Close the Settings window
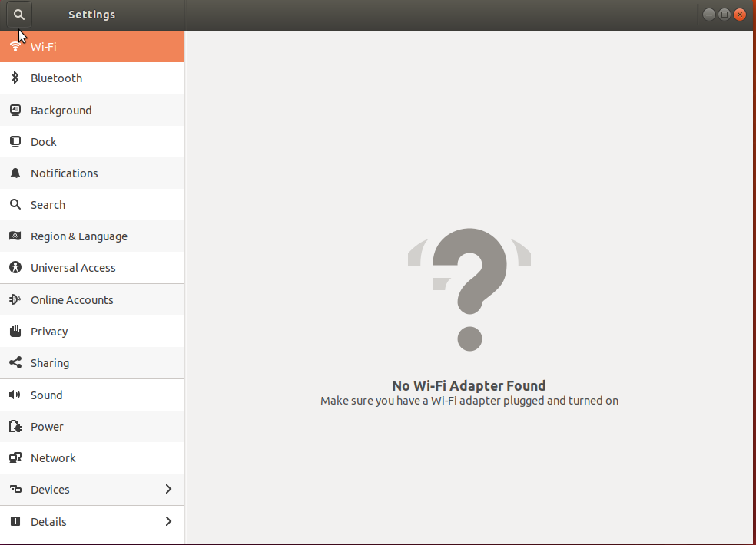 [740, 15]
